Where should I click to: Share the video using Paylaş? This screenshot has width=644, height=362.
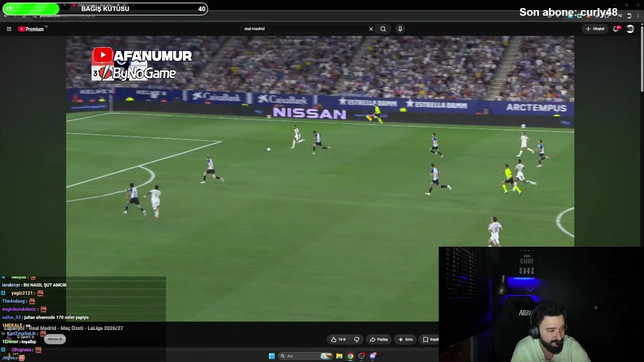pos(379,339)
